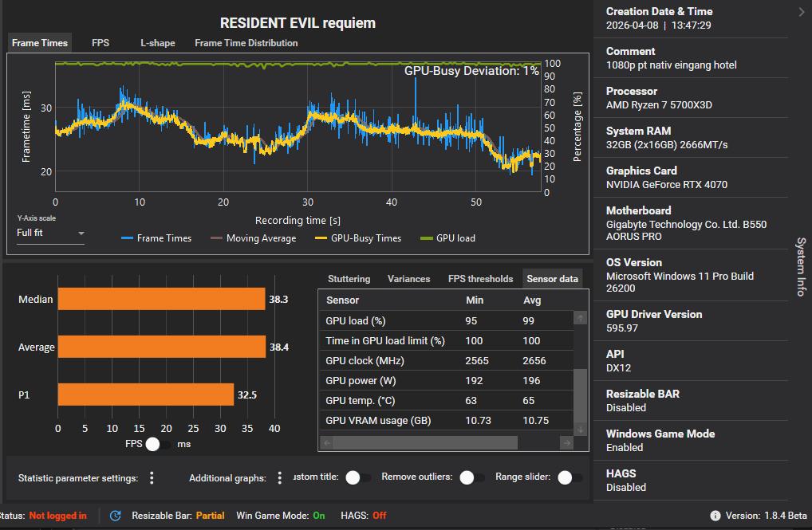Viewport: 812px width, 530px height.
Task: Click the Creation Date 2026-04-08 value
Action: pyautogui.click(x=658, y=26)
